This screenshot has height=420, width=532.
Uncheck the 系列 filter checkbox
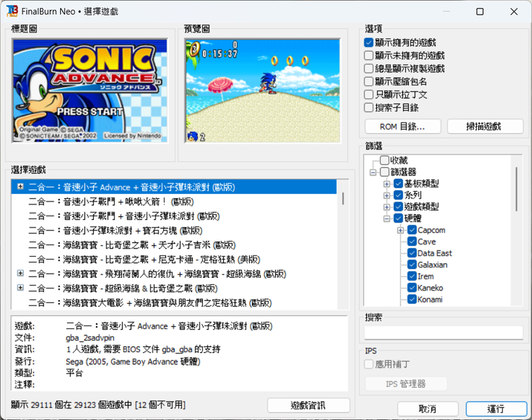[398, 195]
